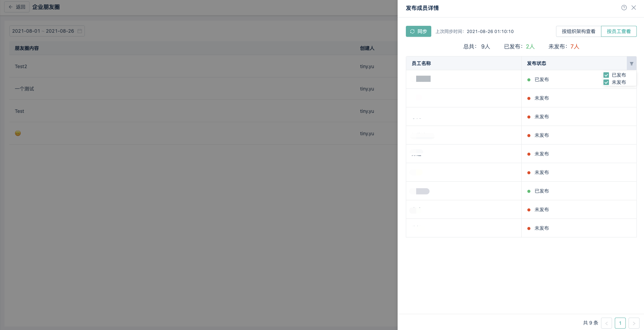Image resolution: width=644 pixels, height=330 pixels.
Task: Toggle the 未发布 filter checkbox
Action: coord(606,82)
